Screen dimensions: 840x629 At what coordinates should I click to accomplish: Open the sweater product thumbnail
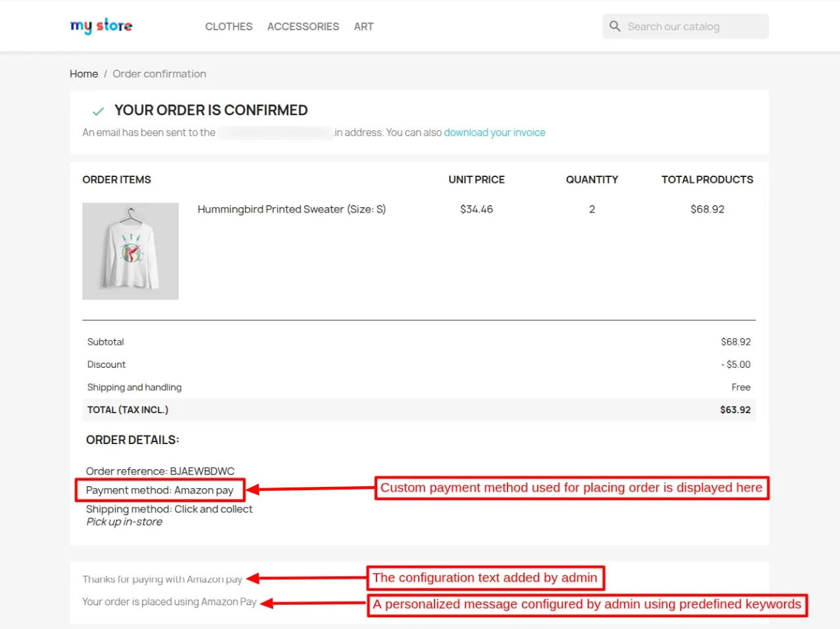(130, 251)
